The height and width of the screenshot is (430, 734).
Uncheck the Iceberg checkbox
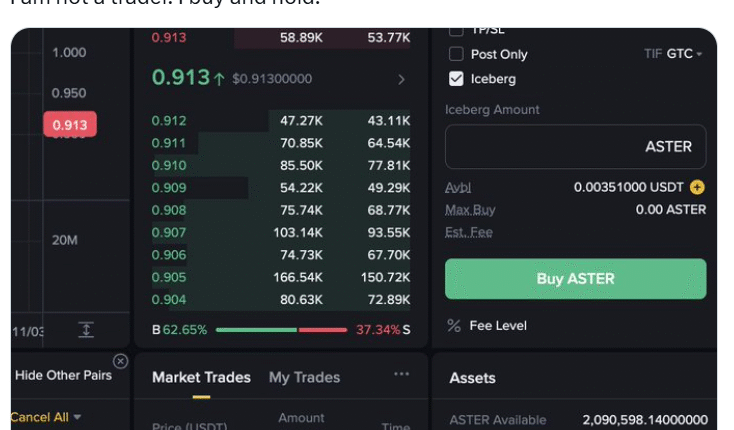456,78
